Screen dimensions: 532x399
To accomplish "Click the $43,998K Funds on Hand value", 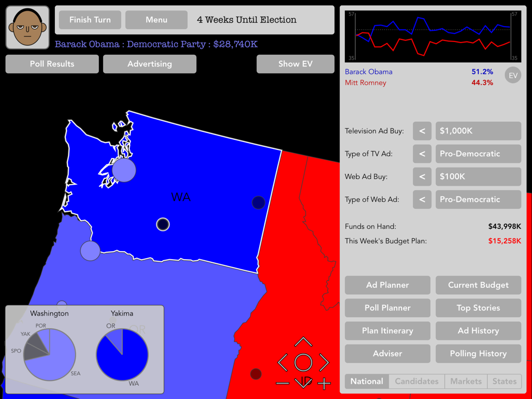I will [x=504, y=226].
